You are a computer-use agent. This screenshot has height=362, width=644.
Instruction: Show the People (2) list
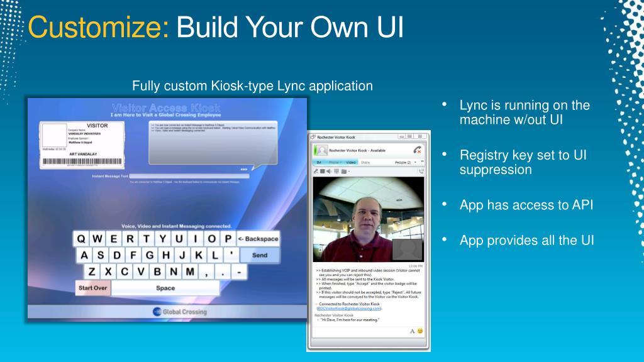click(402, 163)
